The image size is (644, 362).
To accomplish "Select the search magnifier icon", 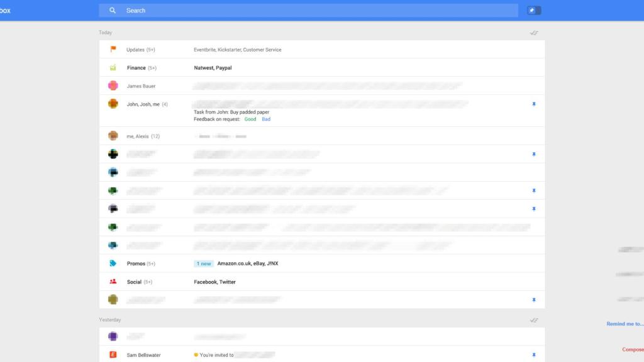I will point(113,10).
